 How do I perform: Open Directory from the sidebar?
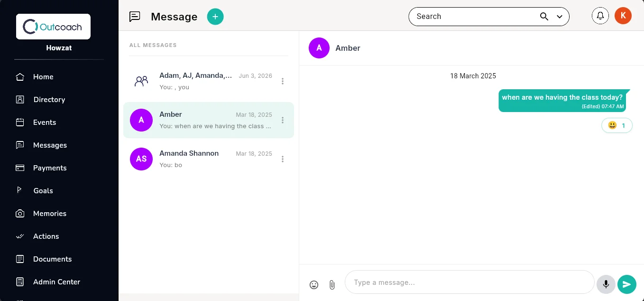49,100
